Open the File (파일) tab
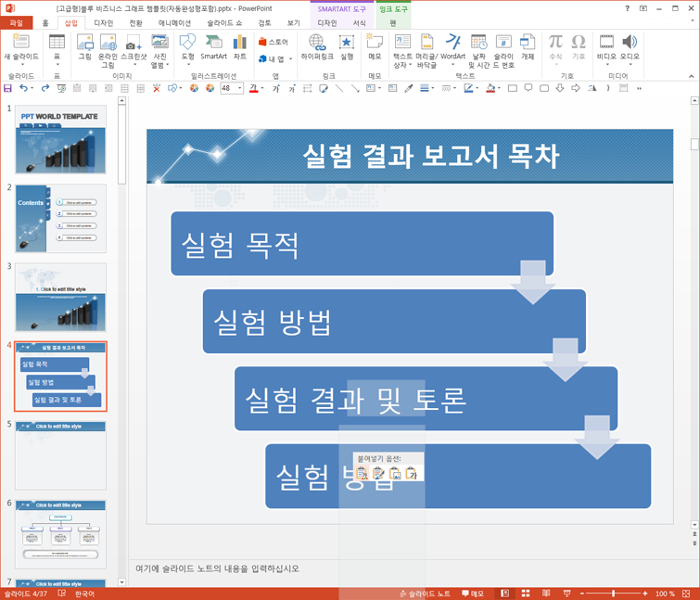 [x=17, y=23]
